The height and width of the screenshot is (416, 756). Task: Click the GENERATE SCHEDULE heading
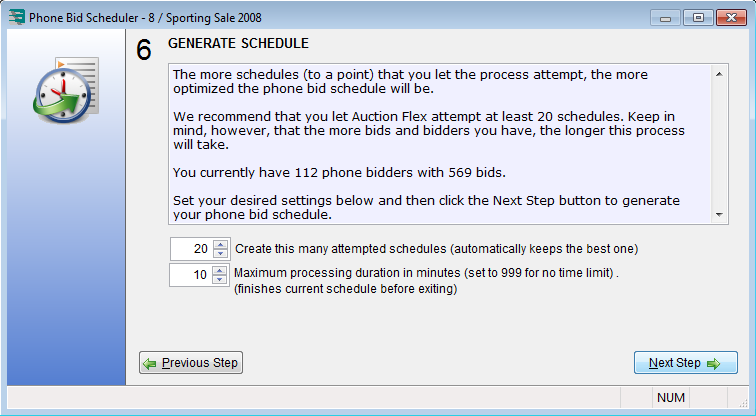point(238,44)
